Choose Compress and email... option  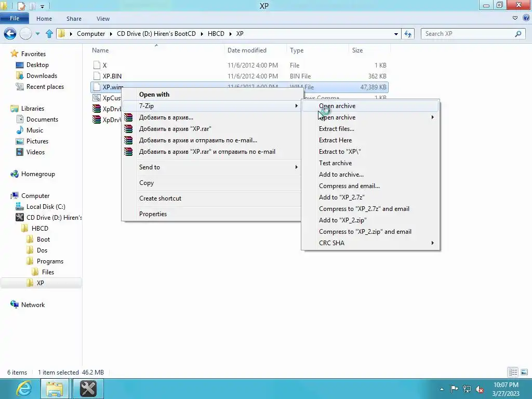pyautogui.click(x=349, y=186)
